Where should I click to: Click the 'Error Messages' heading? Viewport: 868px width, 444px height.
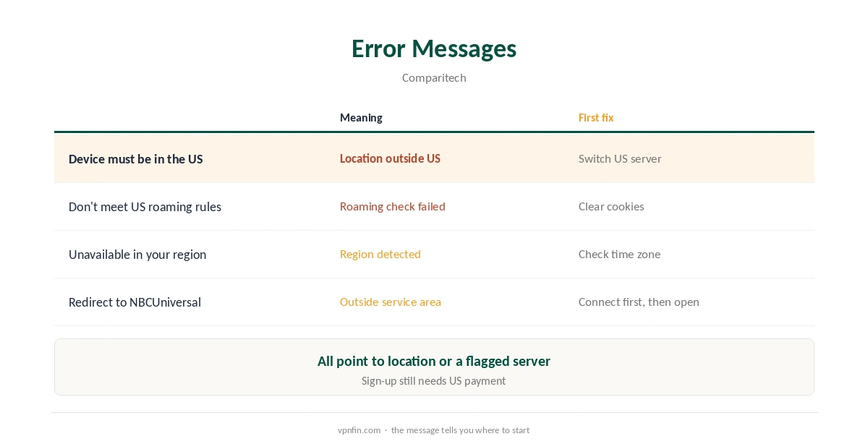tap(434, 48)
